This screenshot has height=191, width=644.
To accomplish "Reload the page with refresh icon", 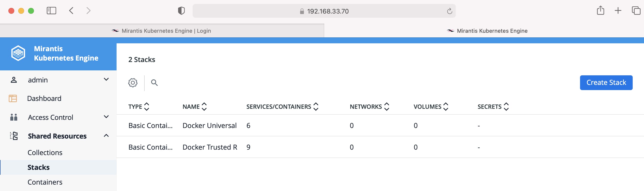I will pyautogui.click(x=449, y=11).
